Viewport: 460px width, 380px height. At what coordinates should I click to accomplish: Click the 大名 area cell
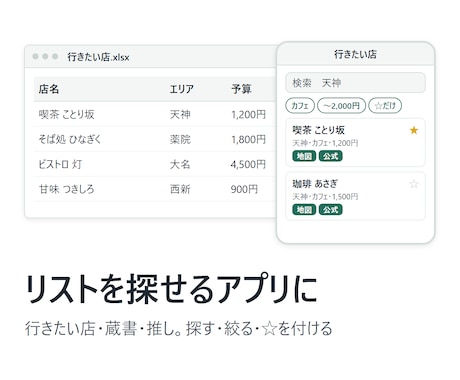(180, 164)
